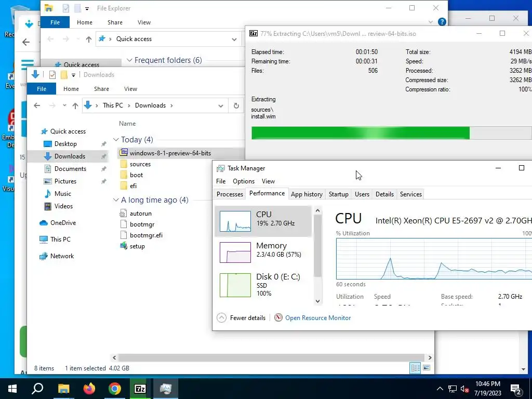Select the Disk 0 performance thumbnail

click(x=235, y=285)
